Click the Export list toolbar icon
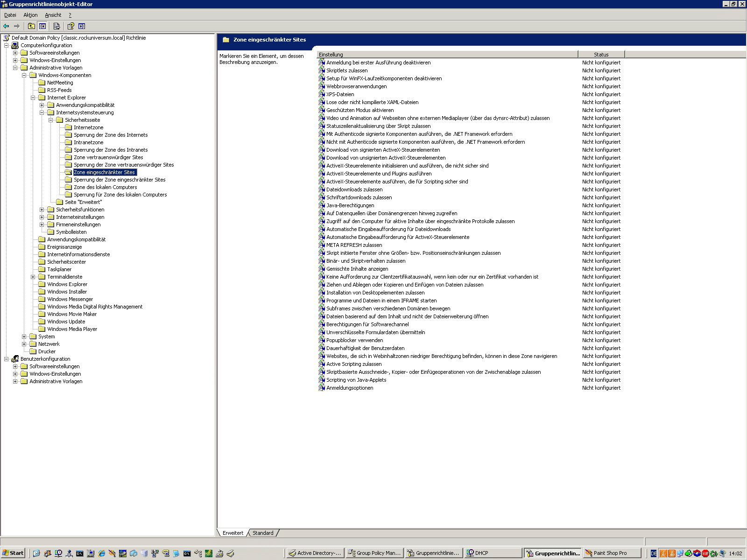Image resolution: width=747 pixels, height=560 pixels. 56,26
